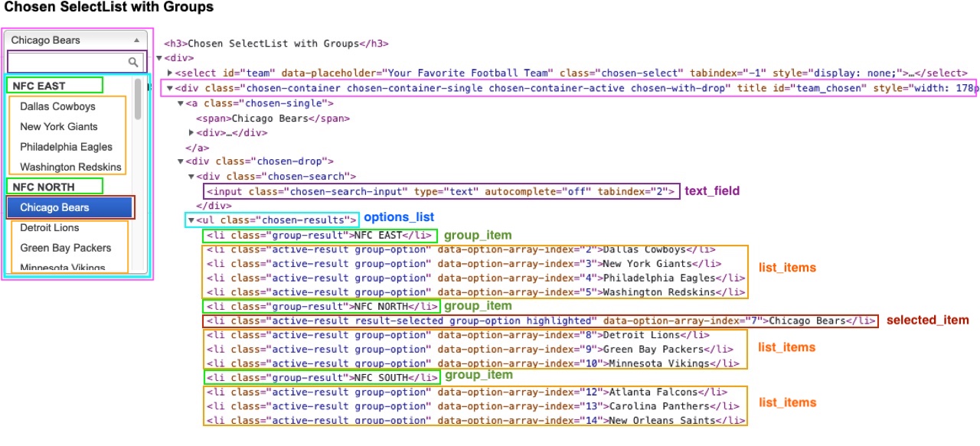Click the Atlanta Falcons li code line
This screenshot has width=980, height=446.
(467, 392)
